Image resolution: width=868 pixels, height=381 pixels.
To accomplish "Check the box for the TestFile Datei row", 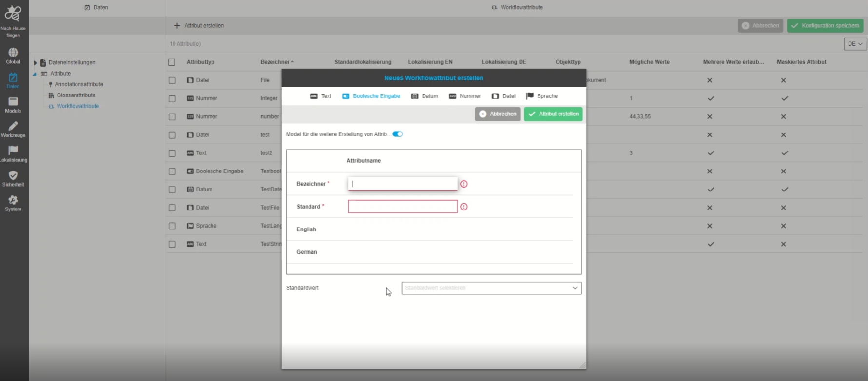I will (172, 208).
